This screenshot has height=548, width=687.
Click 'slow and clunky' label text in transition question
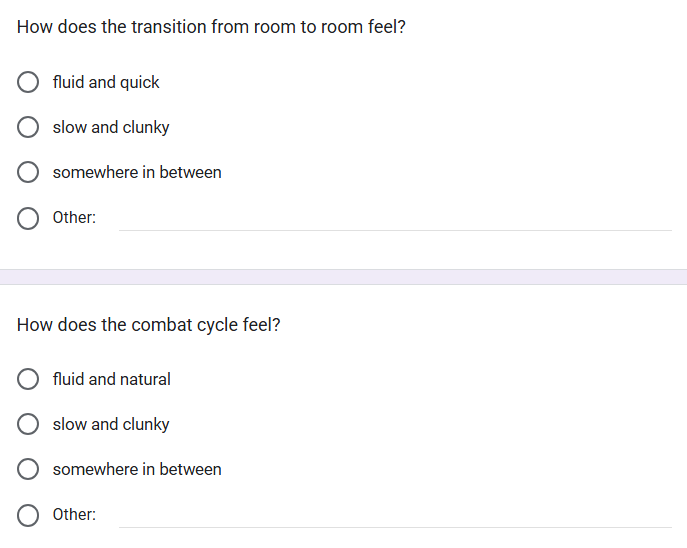(x=111, y=127)
